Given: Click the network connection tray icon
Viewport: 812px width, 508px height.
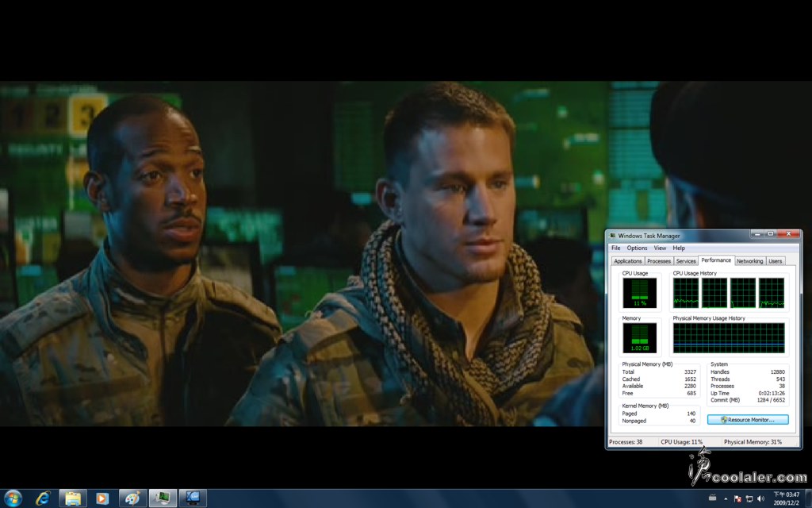Looking at the screenshot, I should click(x=749, y=498).
